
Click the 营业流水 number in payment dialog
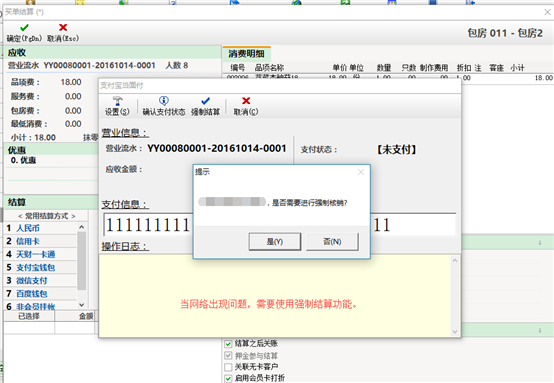[217, 148]
